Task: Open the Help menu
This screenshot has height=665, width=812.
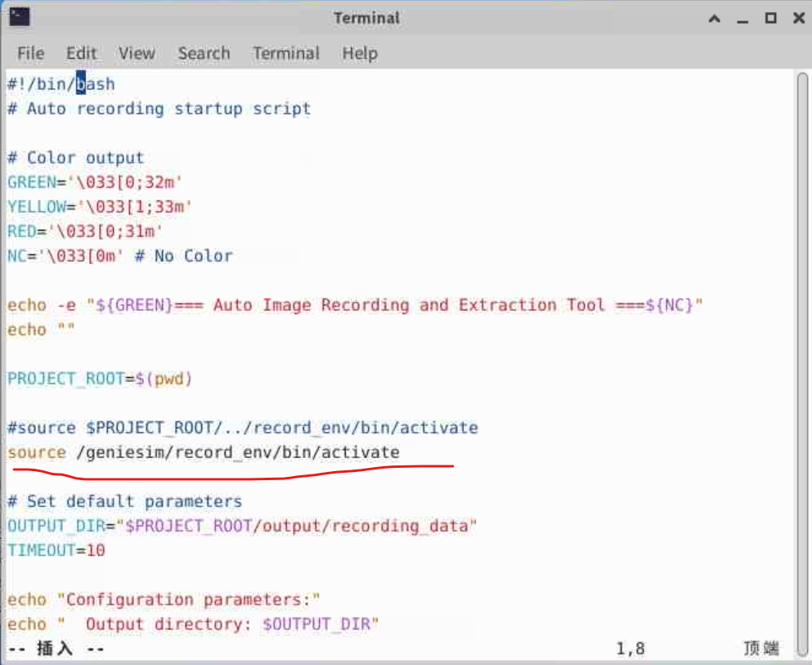Action: (360, 53)
